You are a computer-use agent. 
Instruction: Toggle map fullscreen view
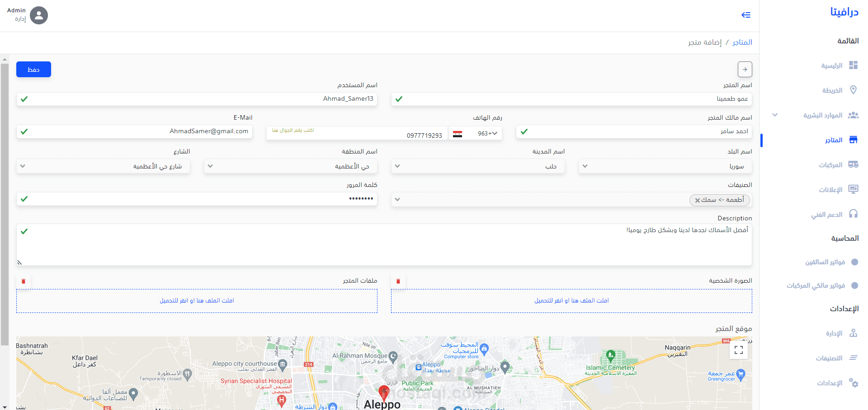coord(739,350)
